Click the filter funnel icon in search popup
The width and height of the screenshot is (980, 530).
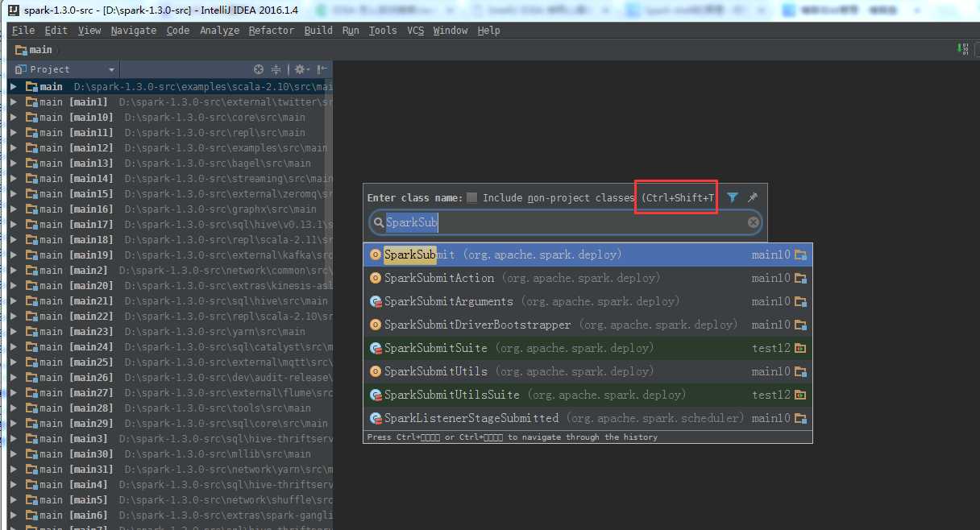733,197
